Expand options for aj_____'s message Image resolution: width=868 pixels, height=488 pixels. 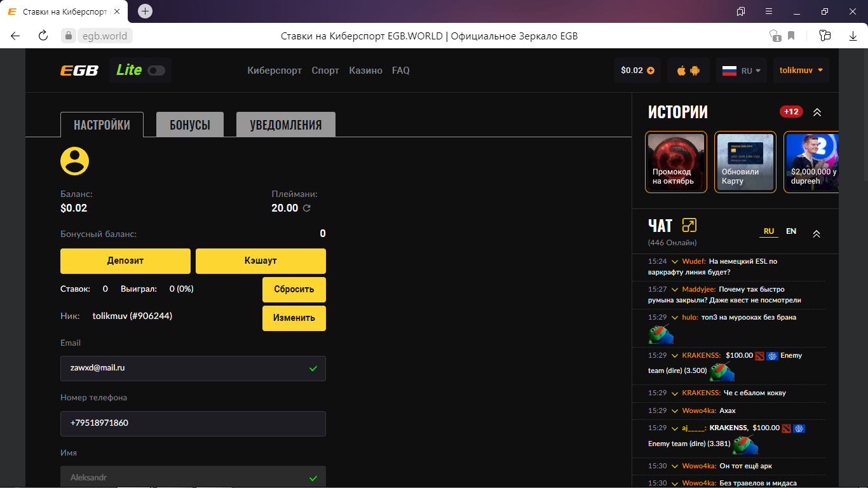tap(674, 428)
